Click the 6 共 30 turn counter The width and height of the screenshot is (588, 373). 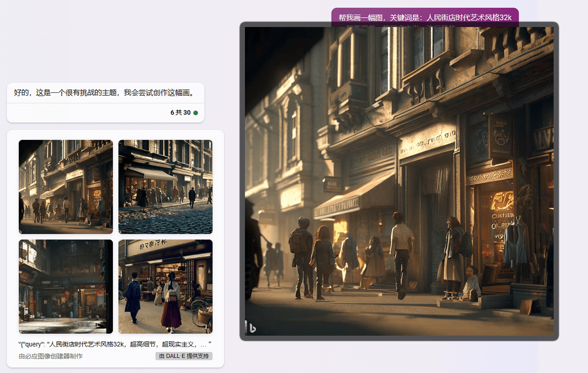click(180, 113)
